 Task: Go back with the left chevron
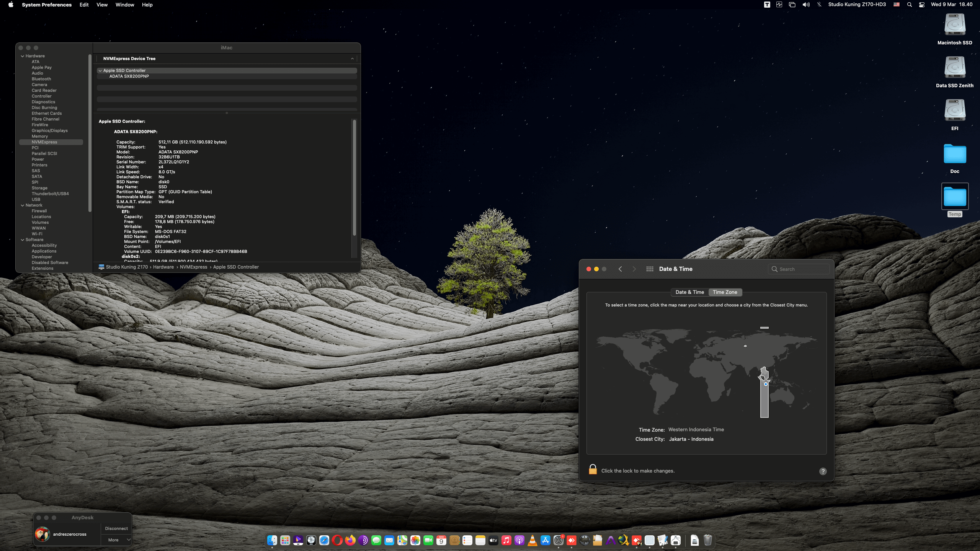620,269
